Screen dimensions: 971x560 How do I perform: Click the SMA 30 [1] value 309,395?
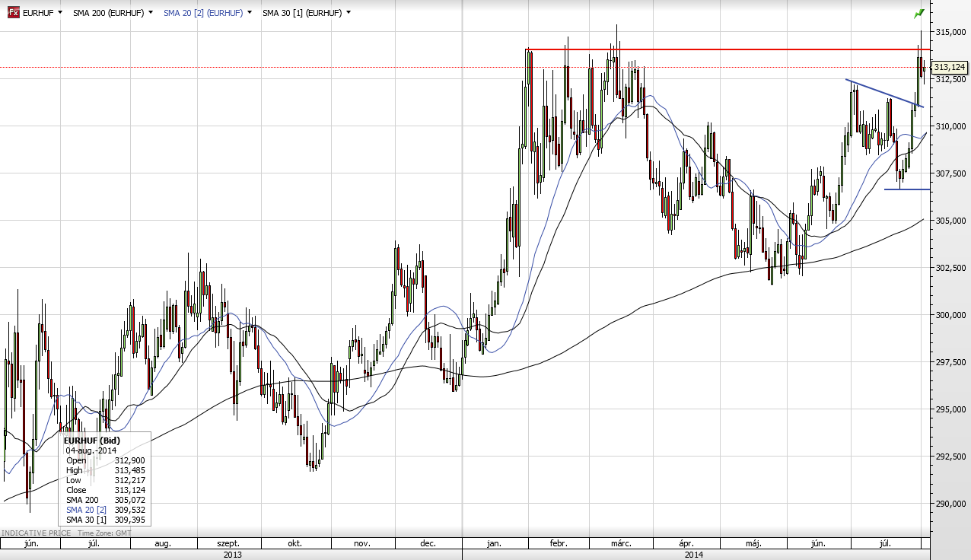click(x=129, y=520)
